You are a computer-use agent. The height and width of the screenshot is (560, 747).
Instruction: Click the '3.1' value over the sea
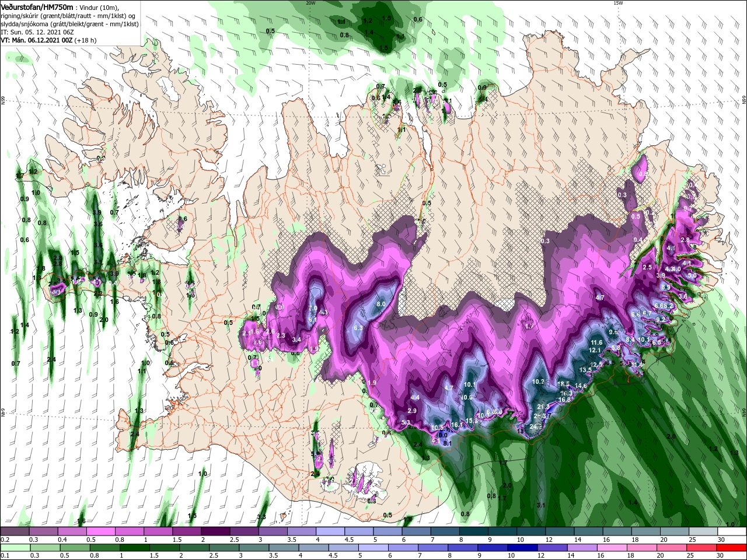(x=540, y=505)
